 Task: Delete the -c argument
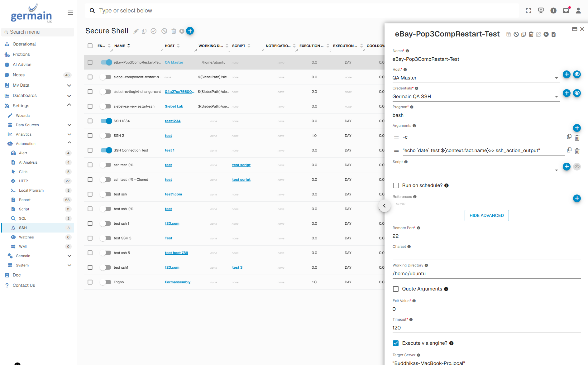click(x=577, y=137)
